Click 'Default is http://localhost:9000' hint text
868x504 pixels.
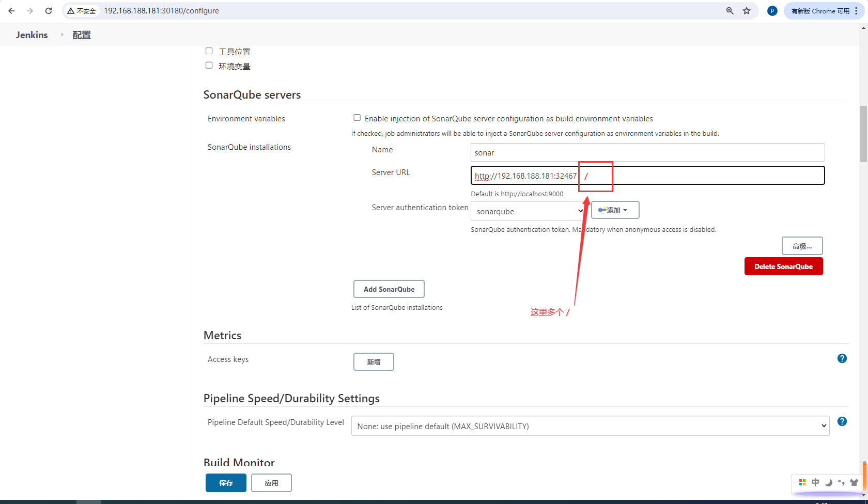coord(517,194)
